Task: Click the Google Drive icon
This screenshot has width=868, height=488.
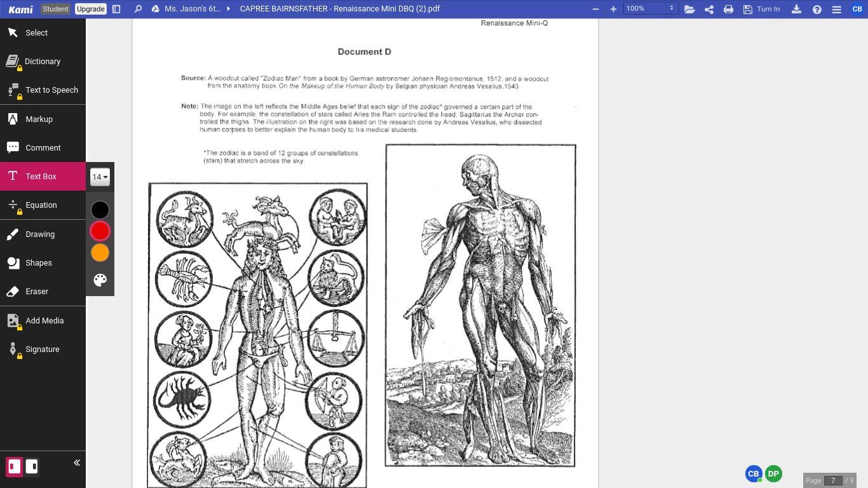Action: pyautogui.click(x=156, y=9)
